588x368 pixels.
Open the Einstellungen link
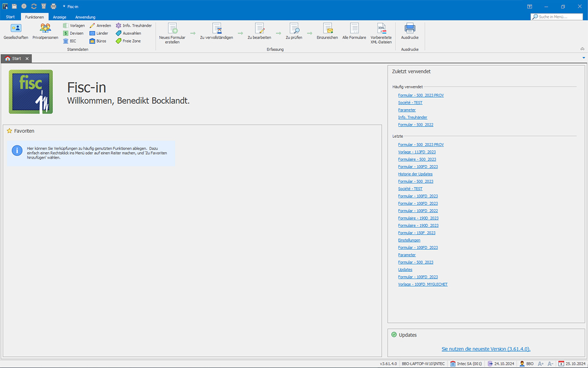(x=409, y=240)
